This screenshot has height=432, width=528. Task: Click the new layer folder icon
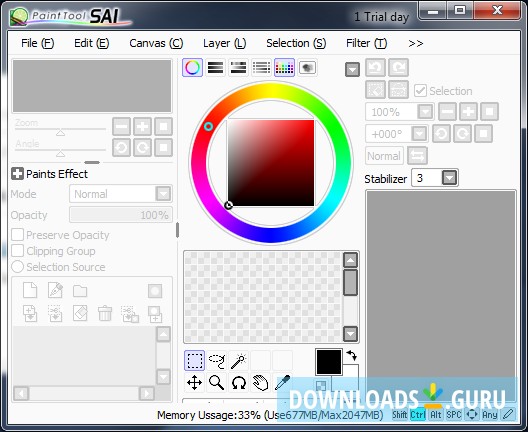pyautogui.click(x=80, y=291)
